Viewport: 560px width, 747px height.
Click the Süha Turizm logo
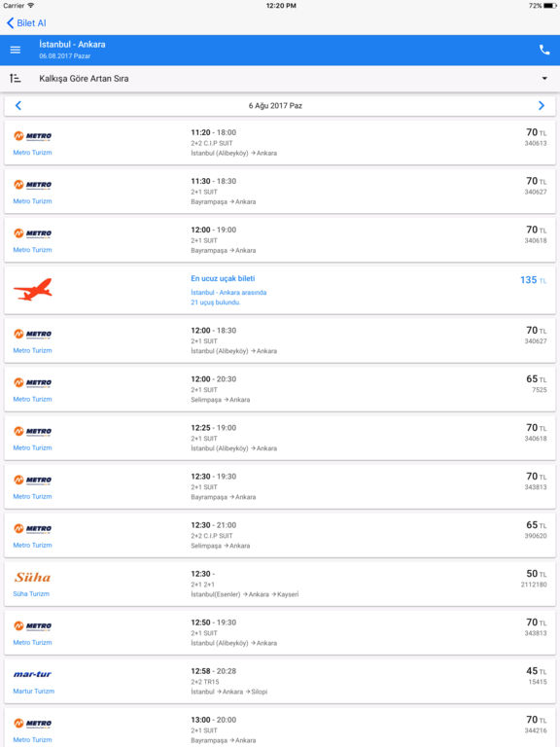(32, 578)
